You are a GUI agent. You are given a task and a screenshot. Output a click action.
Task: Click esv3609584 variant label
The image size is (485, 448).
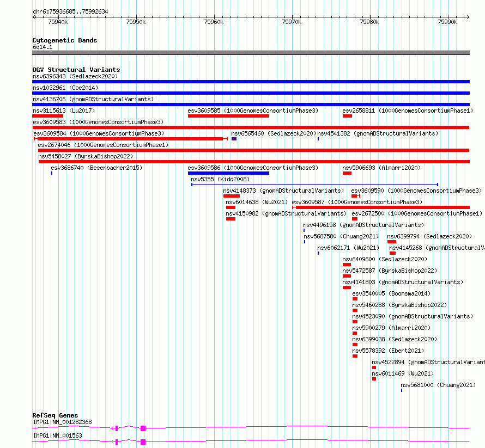coord(99,133)
